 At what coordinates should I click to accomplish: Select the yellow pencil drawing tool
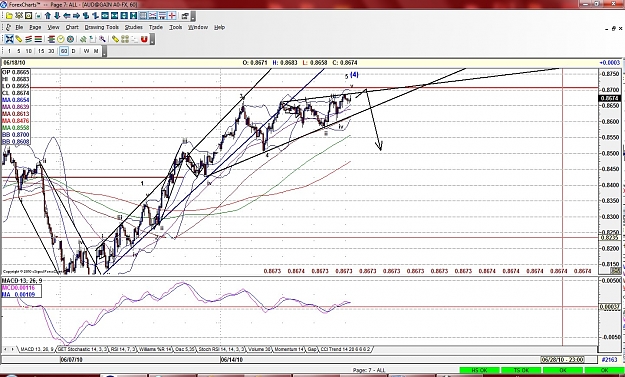coord(19,39)
